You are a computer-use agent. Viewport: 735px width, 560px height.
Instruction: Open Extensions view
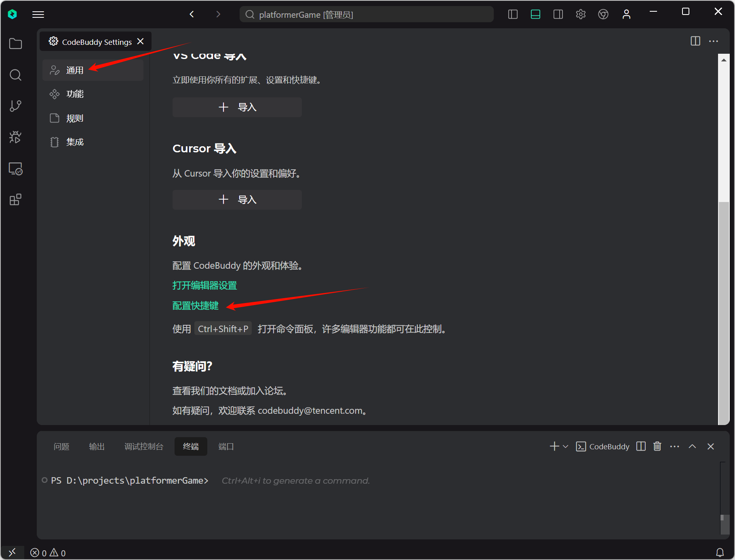(15, 200)
